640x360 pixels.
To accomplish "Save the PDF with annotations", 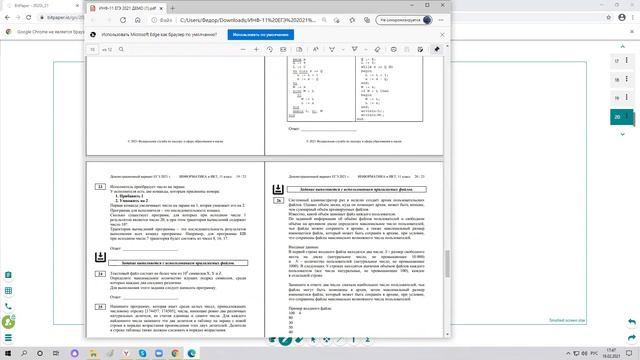I will tap(420, 49).
